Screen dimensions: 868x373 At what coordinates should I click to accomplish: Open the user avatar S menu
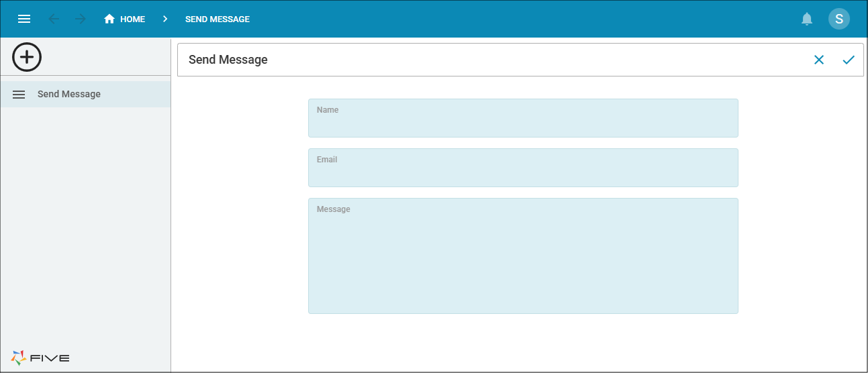(x=839, y=19)
